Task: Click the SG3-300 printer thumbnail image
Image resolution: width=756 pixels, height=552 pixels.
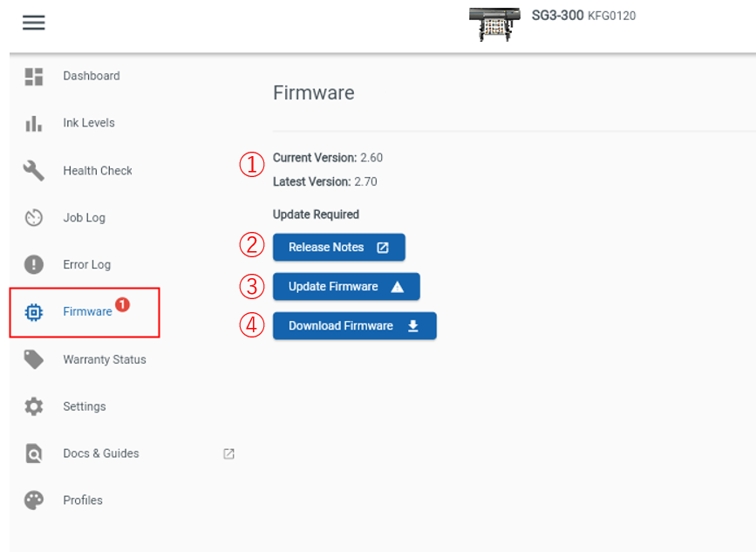Action: (x=494, y=24)
